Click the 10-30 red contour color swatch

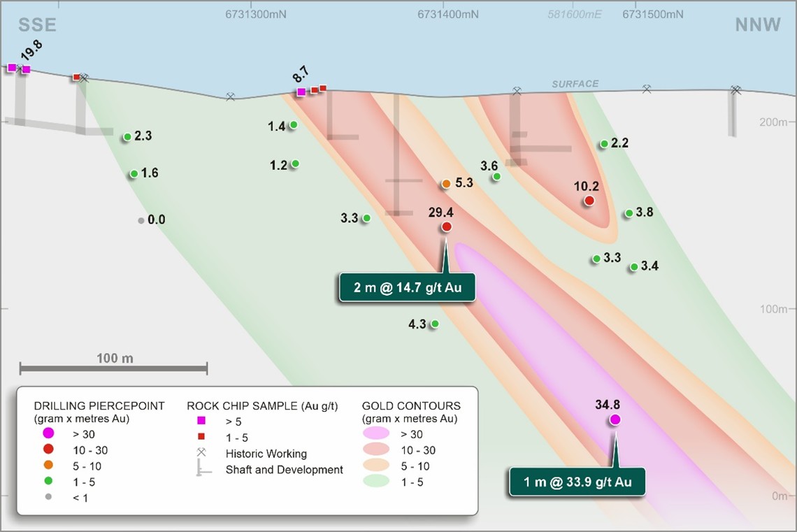(x=376, y=450)
